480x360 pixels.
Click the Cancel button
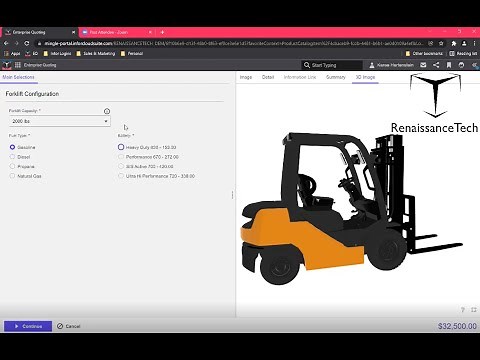(x=69, y=326)
